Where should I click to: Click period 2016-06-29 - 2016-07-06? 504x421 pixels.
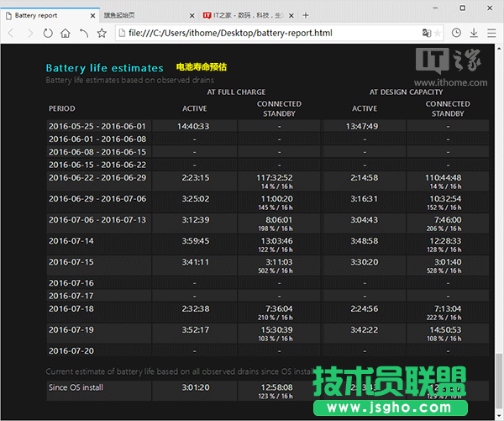point(97,199)
